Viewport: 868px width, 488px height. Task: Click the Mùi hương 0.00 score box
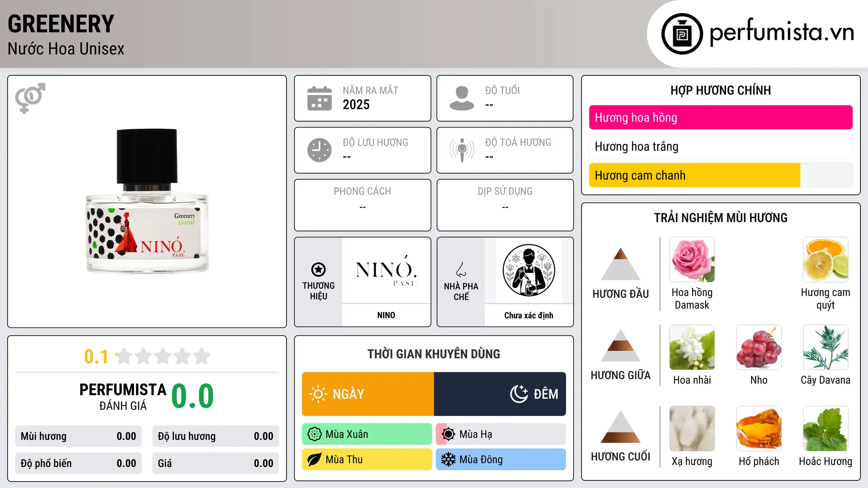pyautogui.click(x=78, y=436)
